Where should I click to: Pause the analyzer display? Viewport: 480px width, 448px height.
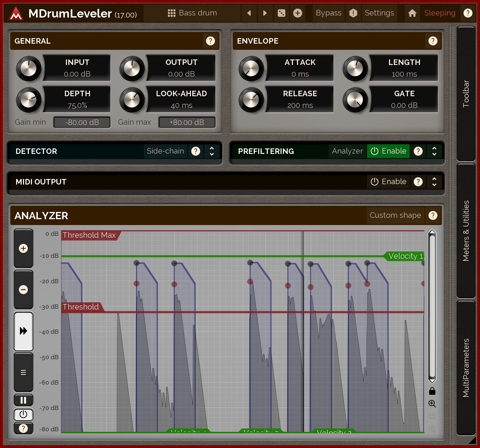point(23,400)
